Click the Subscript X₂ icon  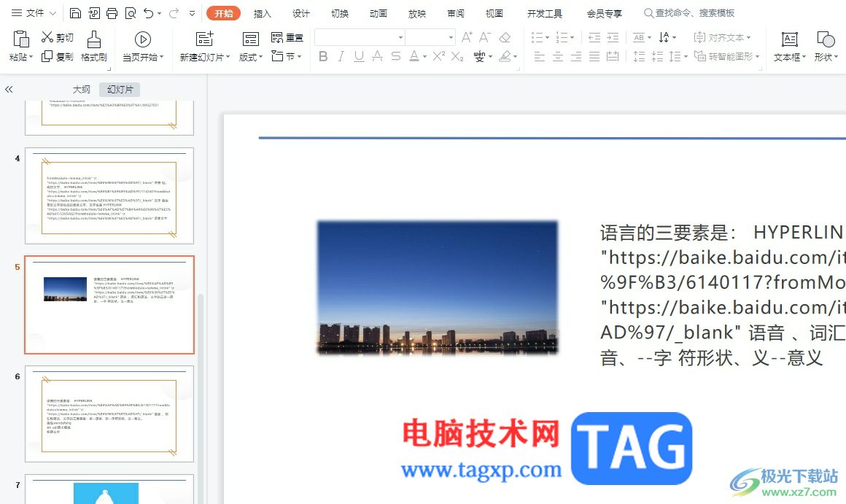click(457, 56)
